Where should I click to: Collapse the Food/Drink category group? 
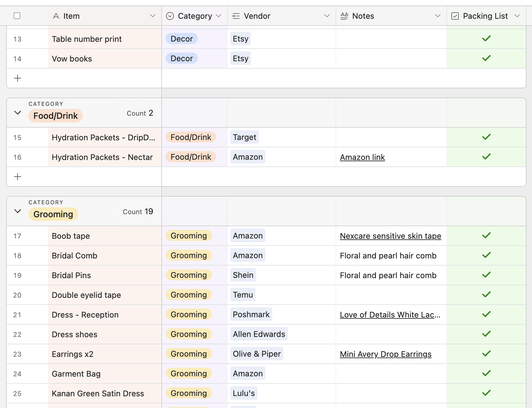click(x=18, y=113)
